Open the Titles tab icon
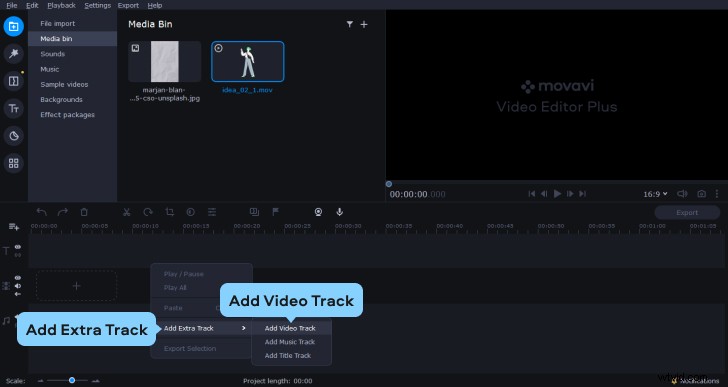This screenshot has height=387, width=728. tap(13, 109)
